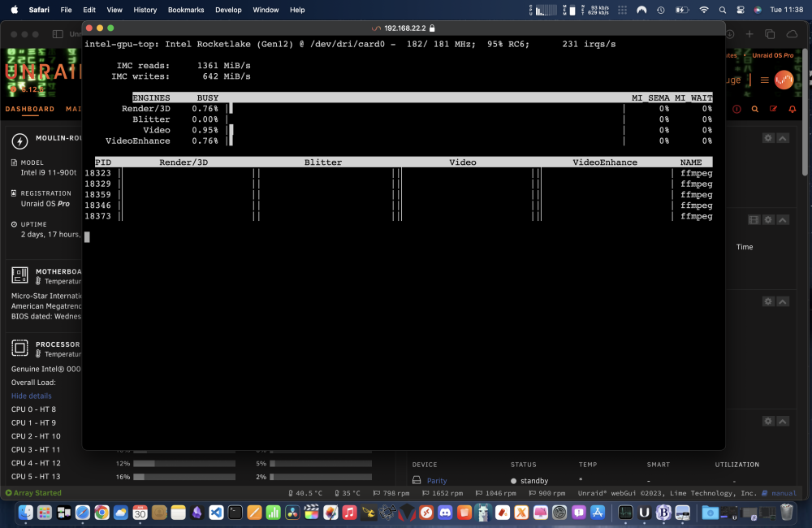Click PID 18323 in intel-gpu-top

pyautogui.click(x=98, y=173)
